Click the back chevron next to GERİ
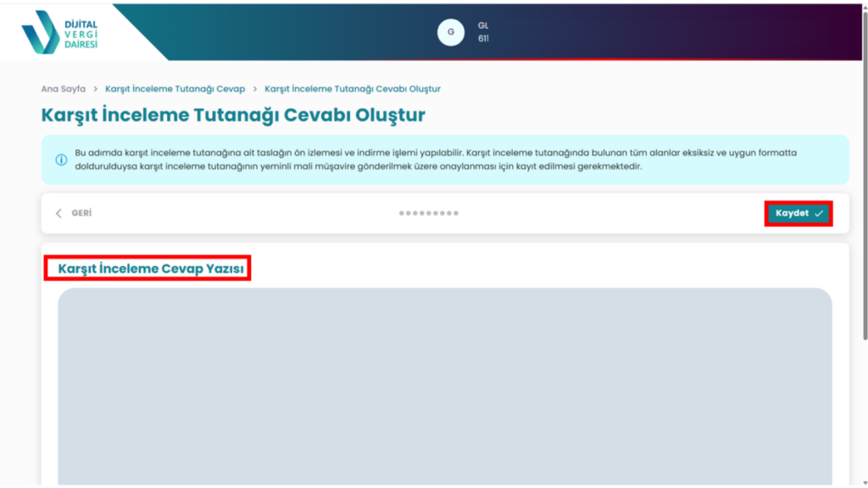The width and height of the screenshot is (868, 488). pyautogui.click(x=58, y=213)
